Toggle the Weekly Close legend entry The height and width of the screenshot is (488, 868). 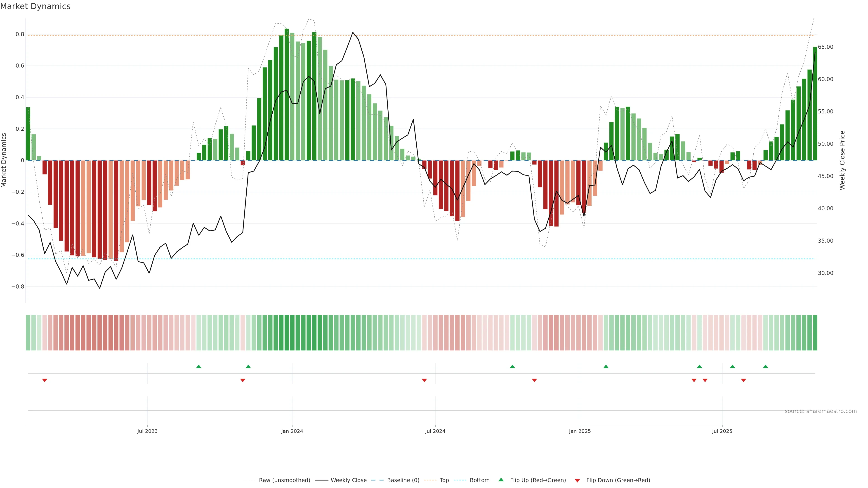coord(348,480)
